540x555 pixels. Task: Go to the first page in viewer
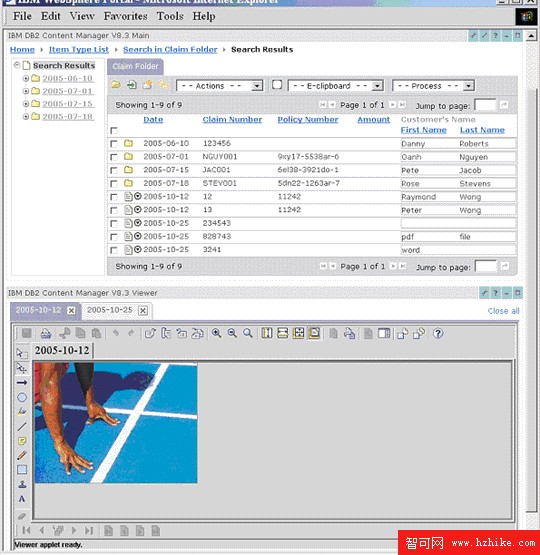point(26,530)
